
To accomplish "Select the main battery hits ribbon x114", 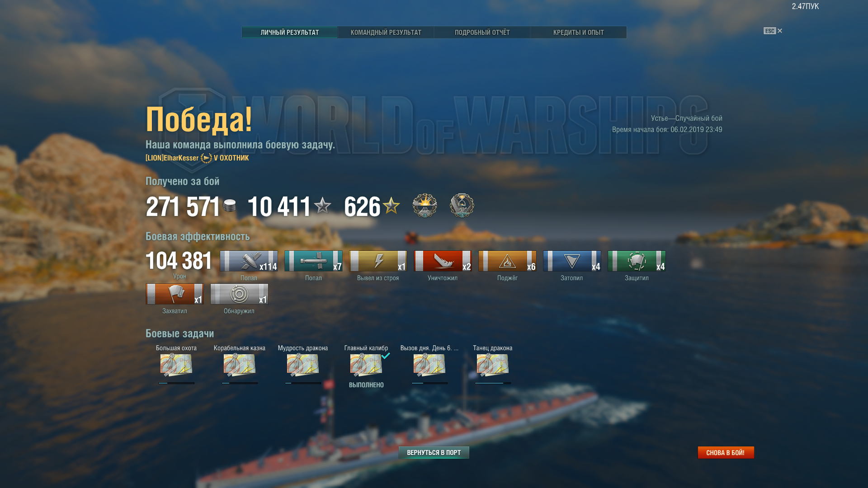I will pyautogui.click(x=249, y=261).
